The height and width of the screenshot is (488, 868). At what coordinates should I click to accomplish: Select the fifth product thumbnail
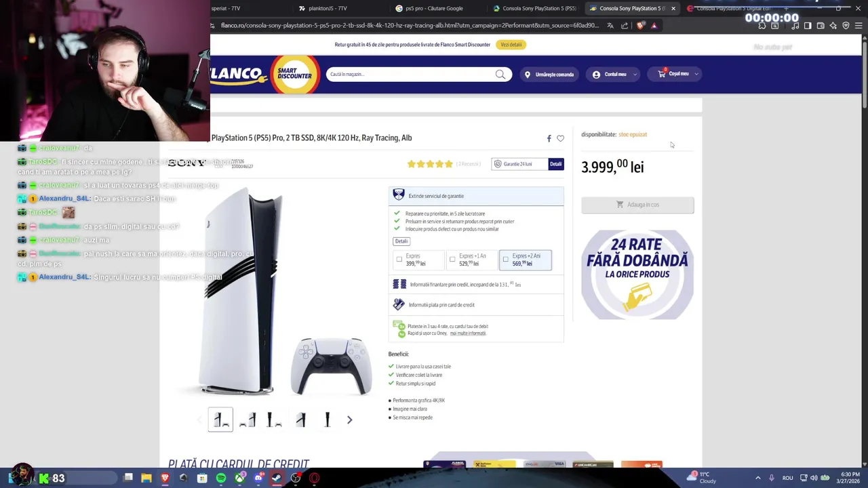coord(327,420)
